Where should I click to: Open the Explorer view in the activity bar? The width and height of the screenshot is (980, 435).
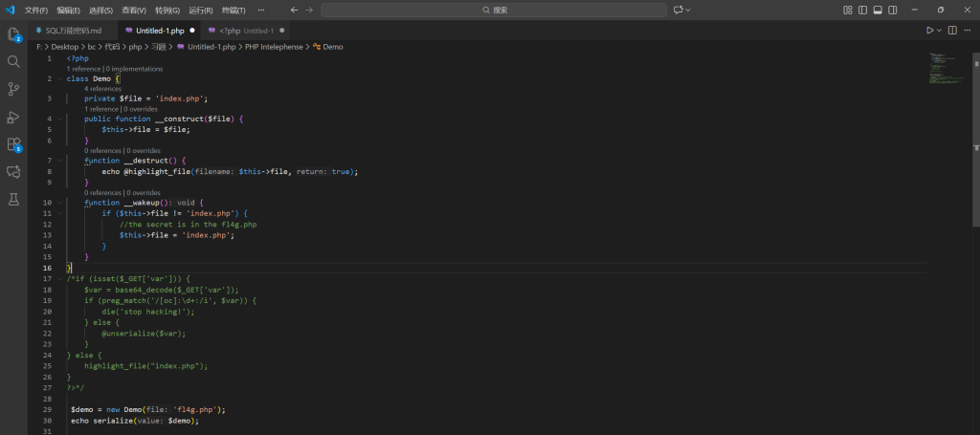pyautogui.click(x=13, y=34)
